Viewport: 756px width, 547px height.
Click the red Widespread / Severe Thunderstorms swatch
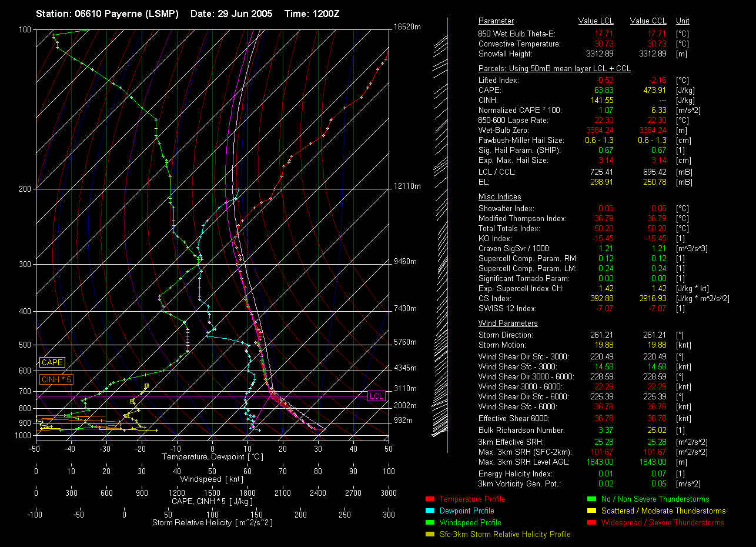(x=590, y=523)
